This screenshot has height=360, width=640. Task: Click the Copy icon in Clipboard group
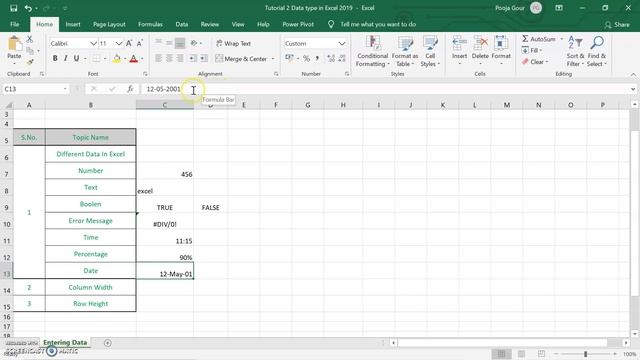click(x=30, y=51)
